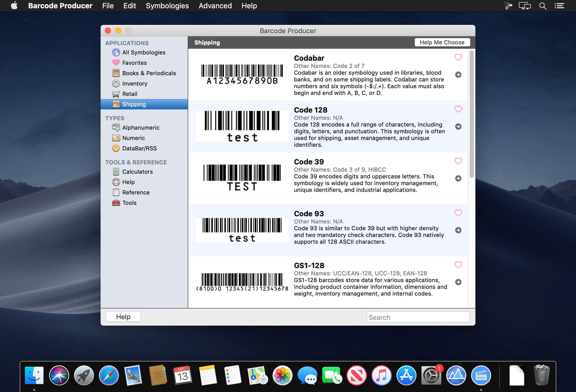Screen dimensions: 576x392
Task: Open the Symbologies menu
Action: (x=167, y=6)
